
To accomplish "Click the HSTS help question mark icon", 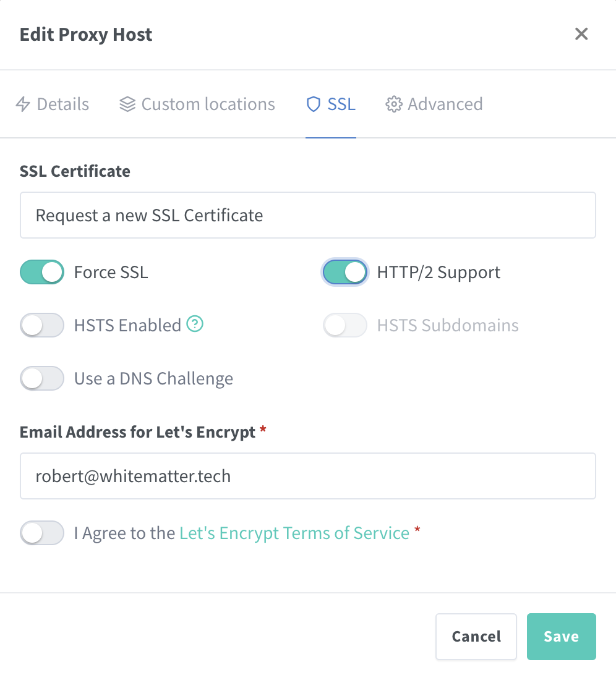I will pos(195,324).
